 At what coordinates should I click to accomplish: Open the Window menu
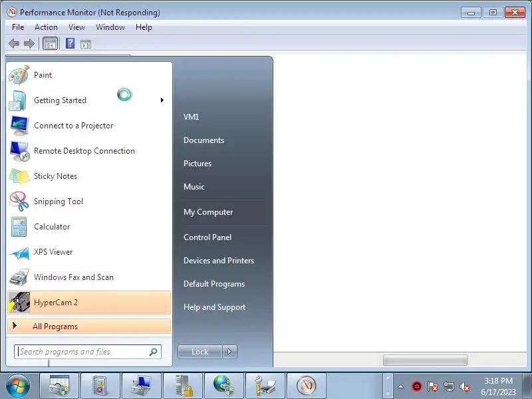[x=110, y=27]
